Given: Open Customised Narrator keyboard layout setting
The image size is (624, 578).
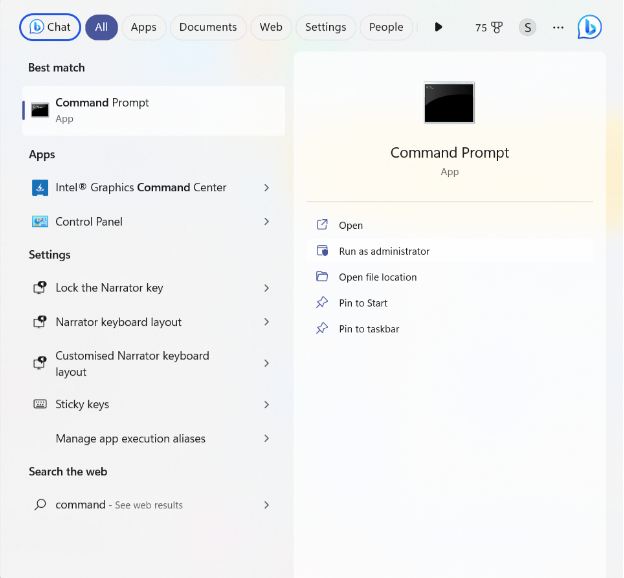Looking at the screenshot, I should click(x=154, y=363).
